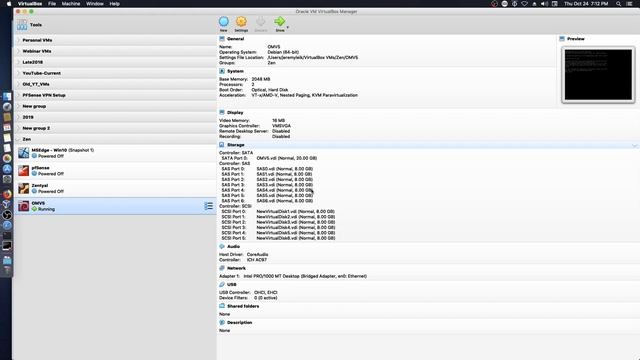Image resolution: width=640 pixels, height=360 pixels.
Task: Open the Show button dropdown arrow
Action: click(x=288, y=27)
